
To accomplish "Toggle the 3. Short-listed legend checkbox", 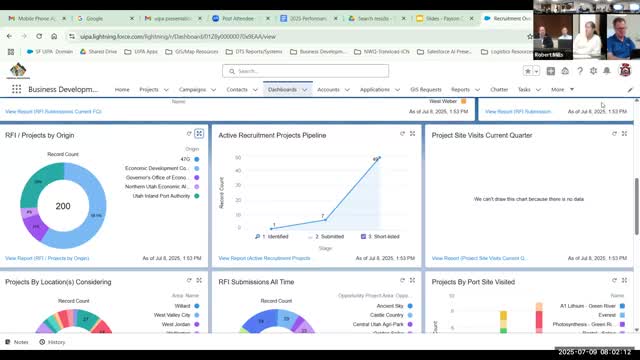I will pyautogui.click(x=363, y=236).
